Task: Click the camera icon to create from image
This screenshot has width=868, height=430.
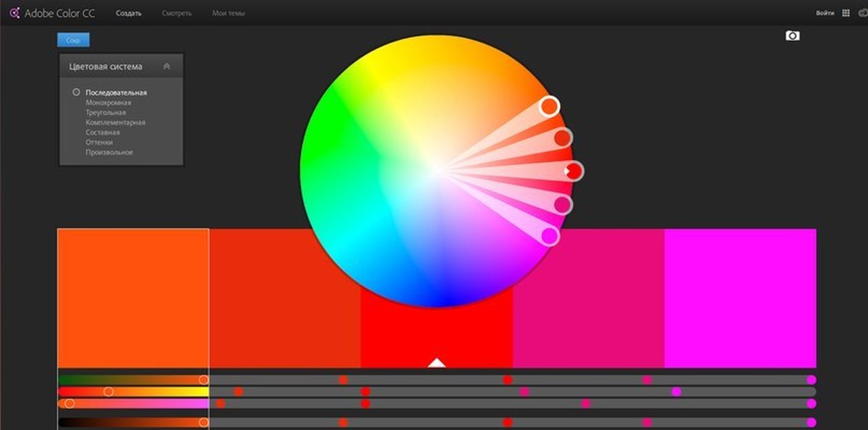Action: pos(793,35)
